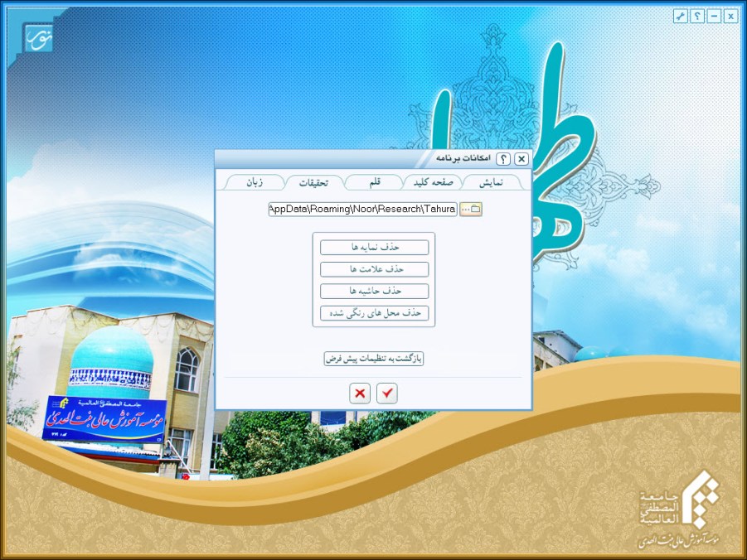Click the Noor logo icon at top-left
This screenshot has width=747, height=560.
coord(38,37)
